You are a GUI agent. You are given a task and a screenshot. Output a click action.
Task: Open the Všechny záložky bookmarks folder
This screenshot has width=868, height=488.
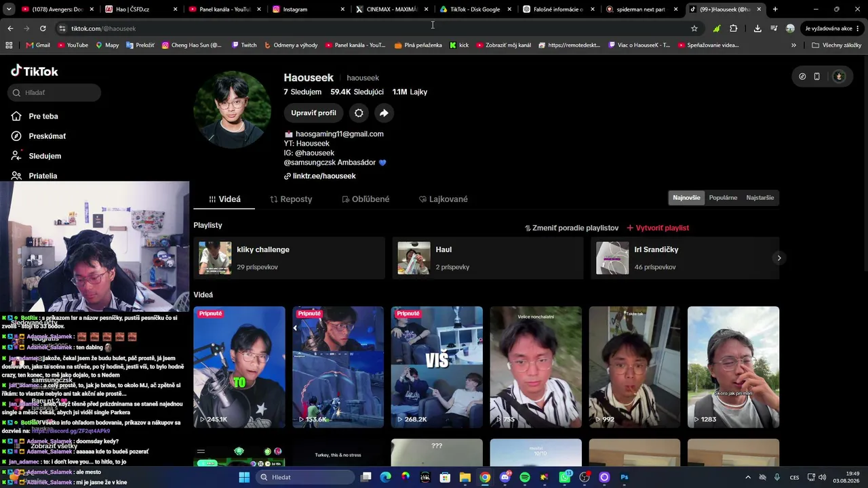836,45
